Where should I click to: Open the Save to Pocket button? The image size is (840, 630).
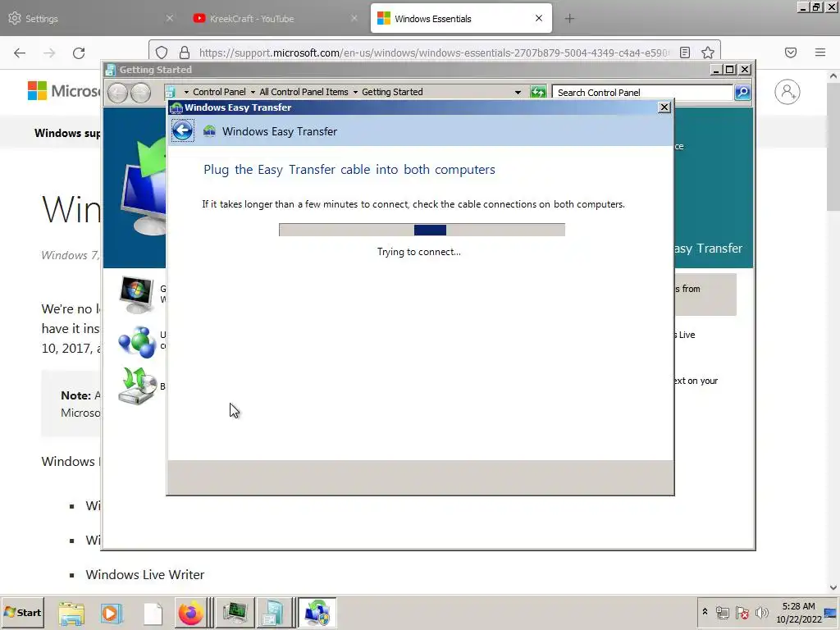[791, 52]
